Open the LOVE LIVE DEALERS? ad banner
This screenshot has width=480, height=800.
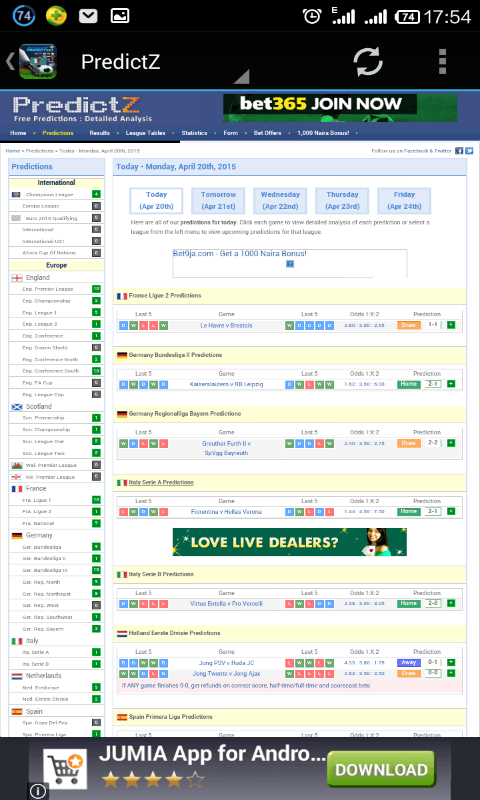pyautogui.click(x=290, y=542)
